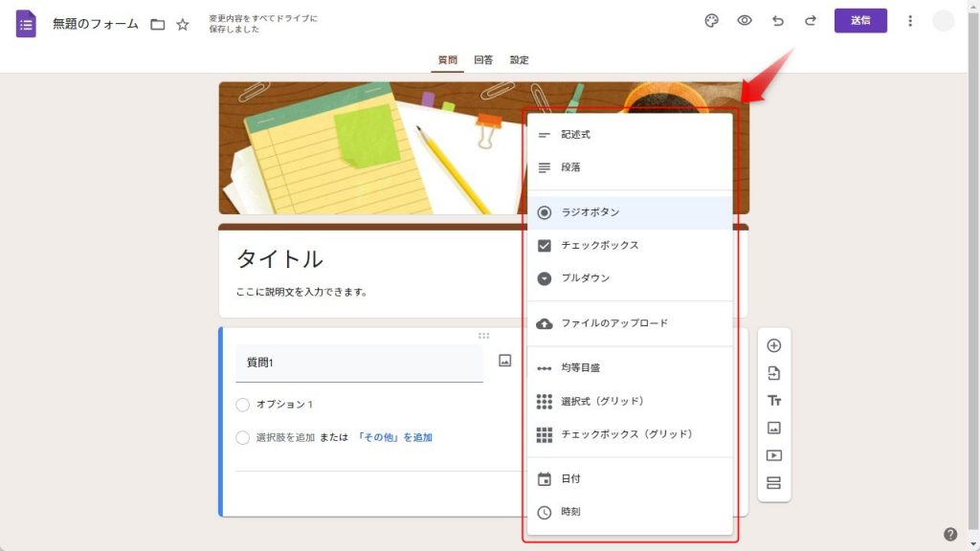Open the Google Forms home icon
980x551 pixels.
click(26, 24)
